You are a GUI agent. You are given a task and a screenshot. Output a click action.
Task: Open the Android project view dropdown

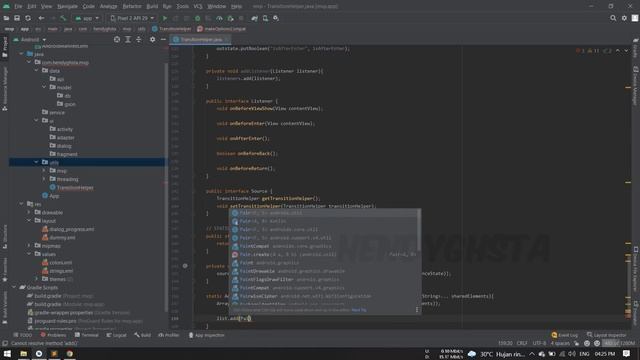pyautogui.click(x=30, y=40)
